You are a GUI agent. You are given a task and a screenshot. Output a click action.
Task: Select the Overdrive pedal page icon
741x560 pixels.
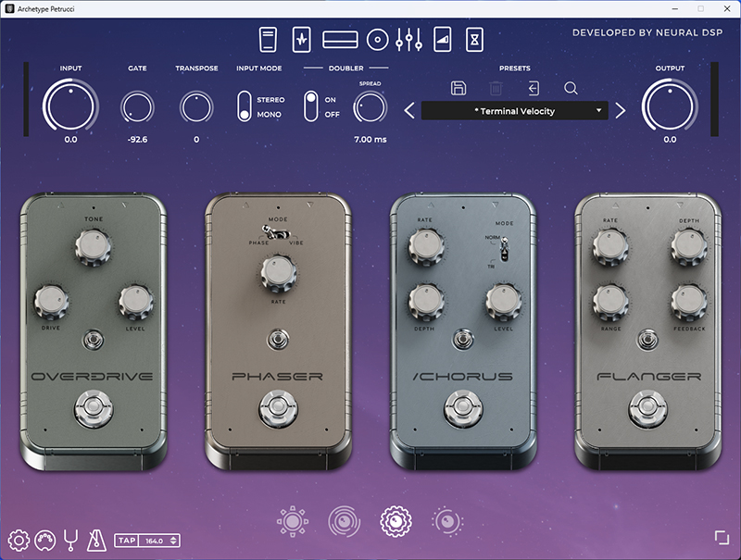(x=293, y=522)
